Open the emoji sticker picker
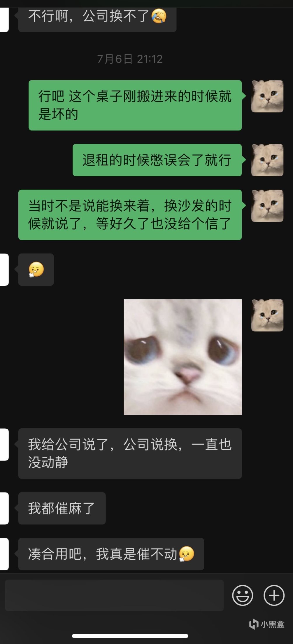293x644 pixels. (x=242, y=595)
